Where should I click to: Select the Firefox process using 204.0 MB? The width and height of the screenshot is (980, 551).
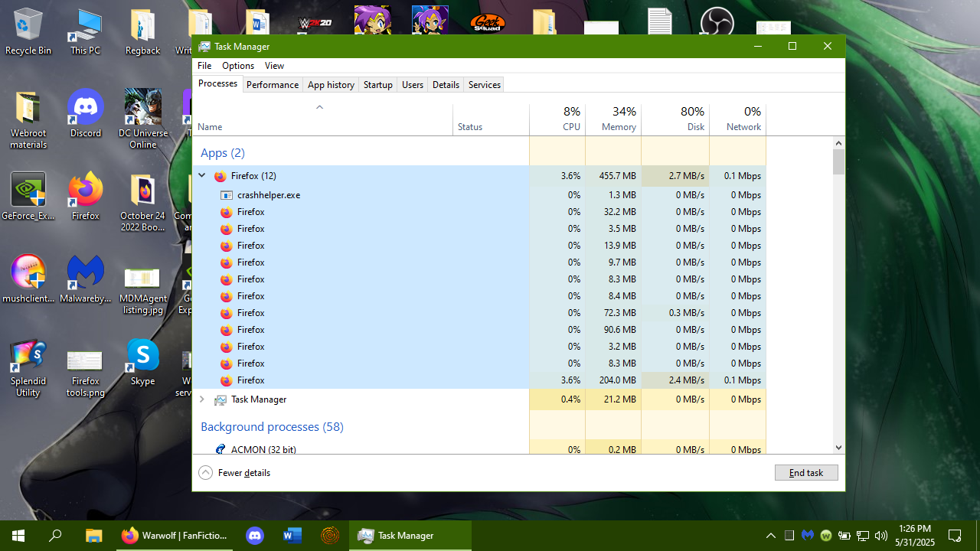(479, 380)
